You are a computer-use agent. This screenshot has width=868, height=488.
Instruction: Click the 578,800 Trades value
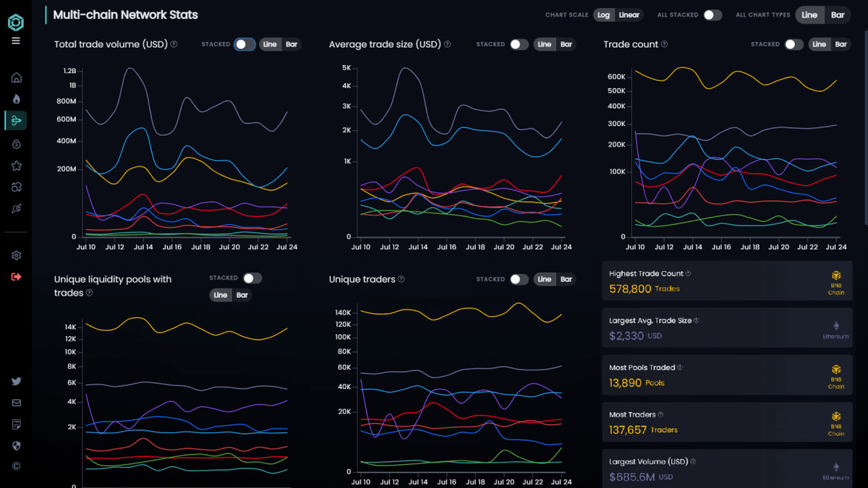pyautogui.click(x=644, y=288)
